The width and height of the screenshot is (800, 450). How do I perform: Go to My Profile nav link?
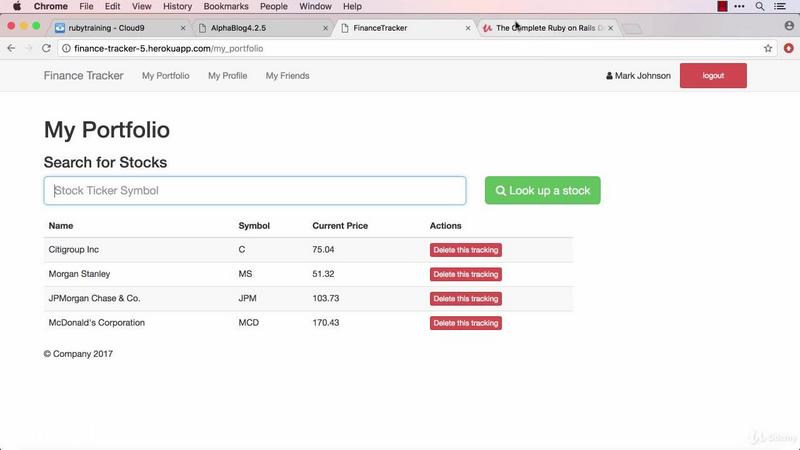coord(228,76)
